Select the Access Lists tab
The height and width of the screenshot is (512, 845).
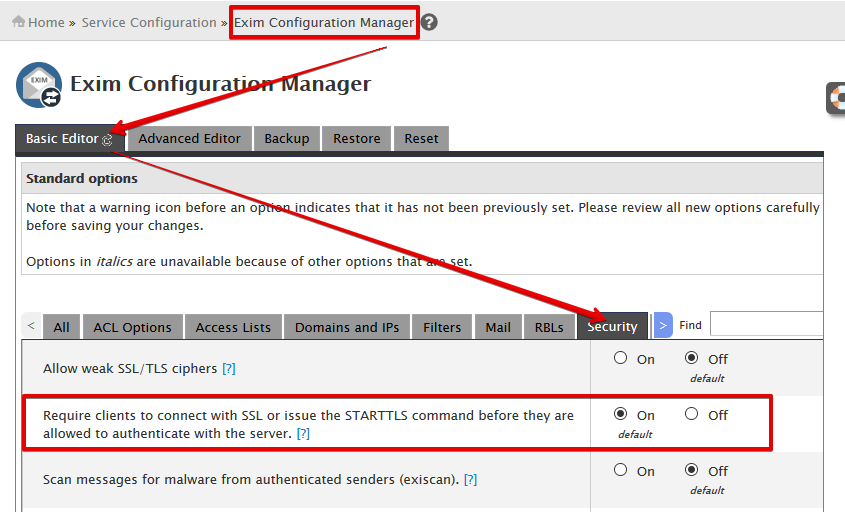pos(233,327)
